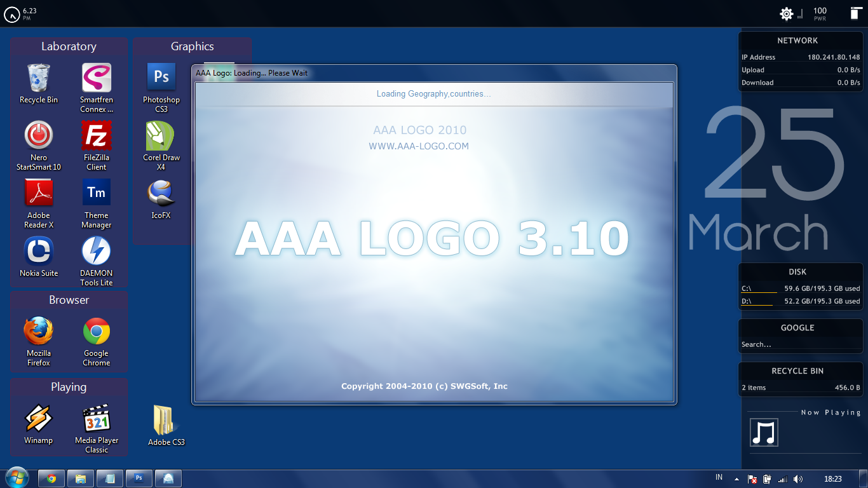
Task: Launch the IcoFX desktop icon
Action: click(161, 199)
